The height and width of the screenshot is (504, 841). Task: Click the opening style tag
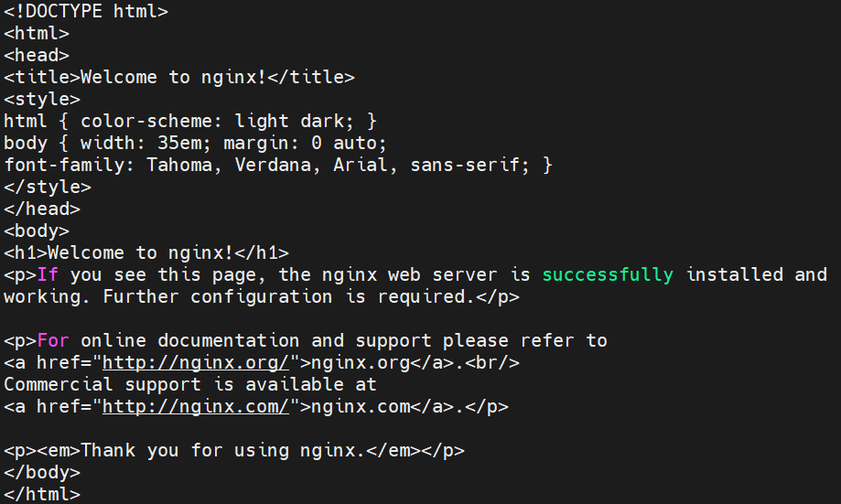point(42,99)
